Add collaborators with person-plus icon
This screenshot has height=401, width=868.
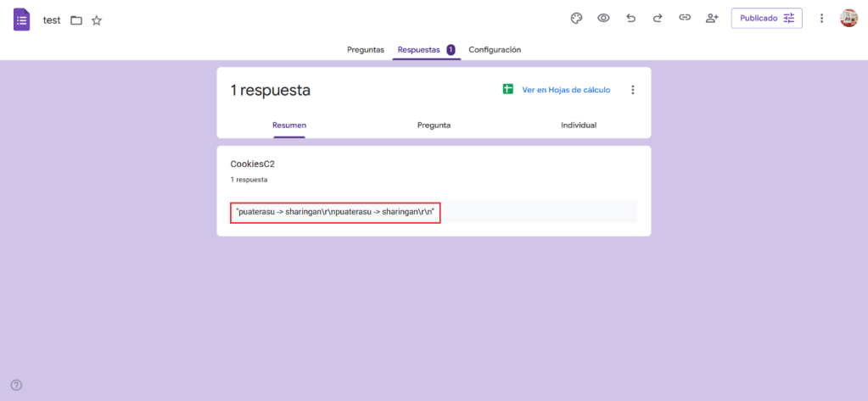(712, 18)
